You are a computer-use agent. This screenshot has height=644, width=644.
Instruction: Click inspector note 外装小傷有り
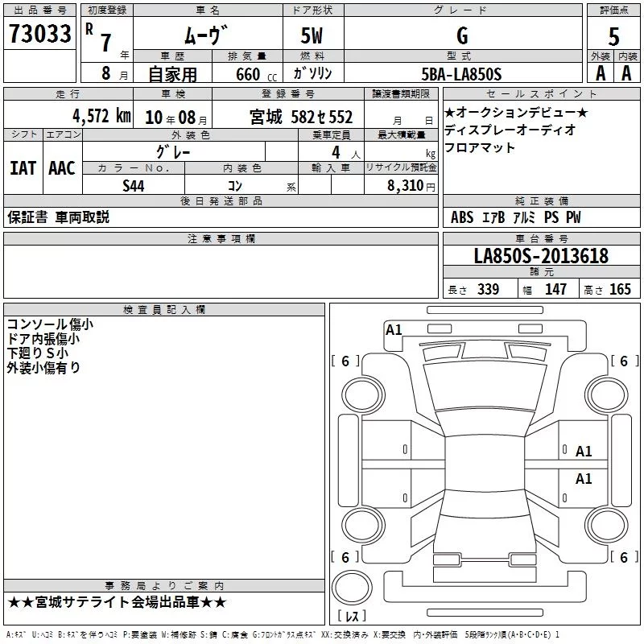tap(43, 368)
